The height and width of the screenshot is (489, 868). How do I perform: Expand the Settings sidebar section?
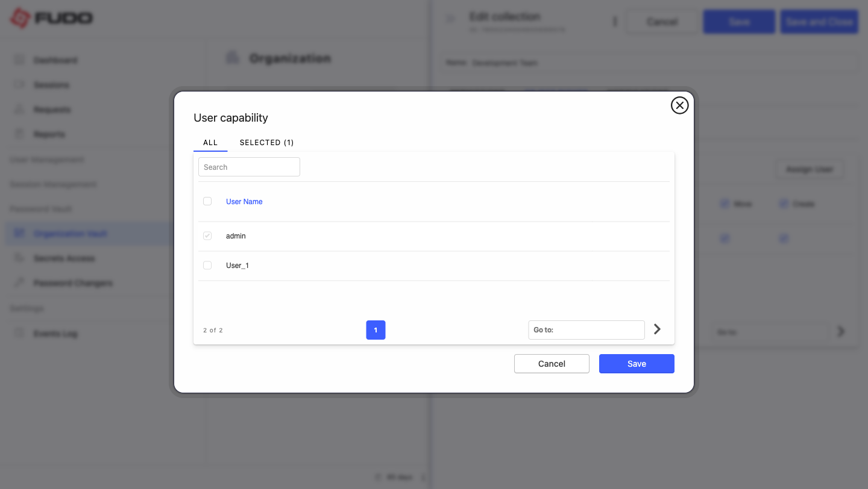27,308
